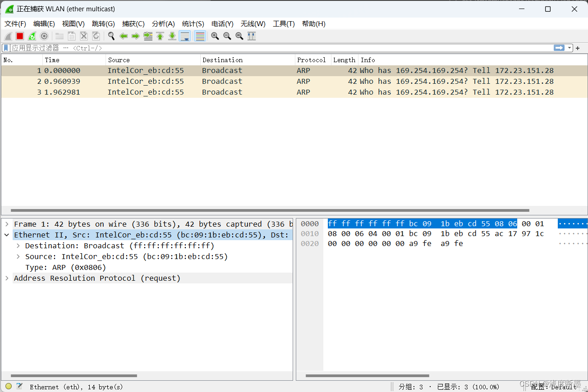The height and width of the screenshot is (392, 588).
Task: Click the display filter bookmark icon
Action: [x=6, y=48]
